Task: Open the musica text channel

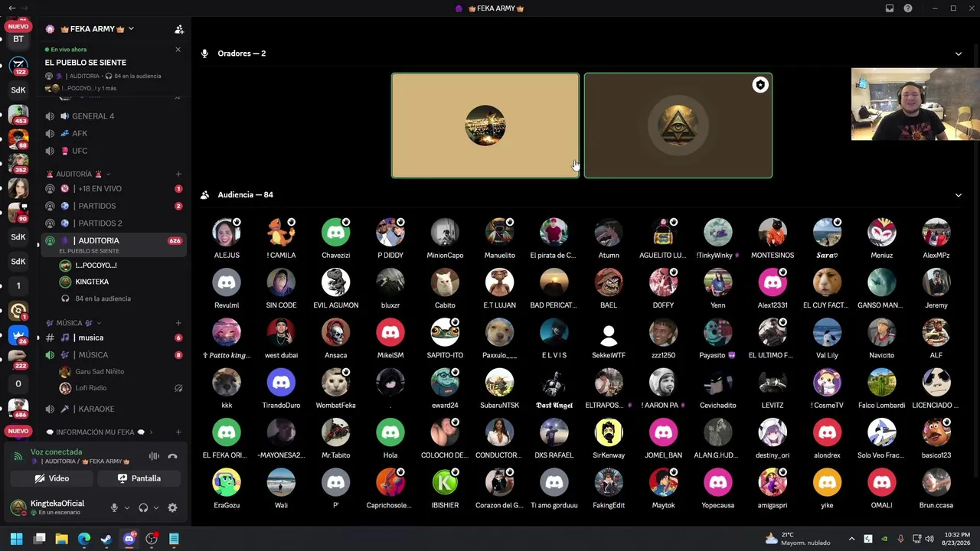Action: pyautogui.click(x=113, y=337)
